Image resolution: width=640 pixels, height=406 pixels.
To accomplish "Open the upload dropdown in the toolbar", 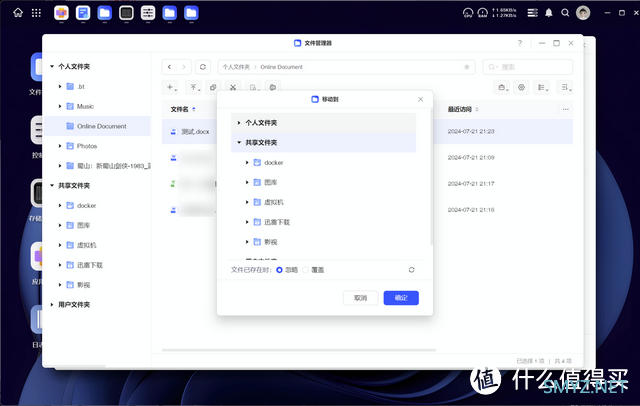I will (194, 87).
